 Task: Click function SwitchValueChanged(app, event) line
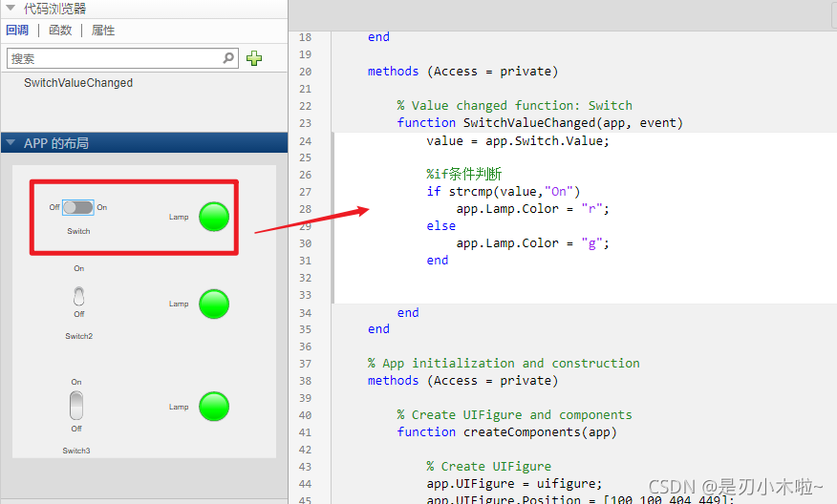[540, 123]
